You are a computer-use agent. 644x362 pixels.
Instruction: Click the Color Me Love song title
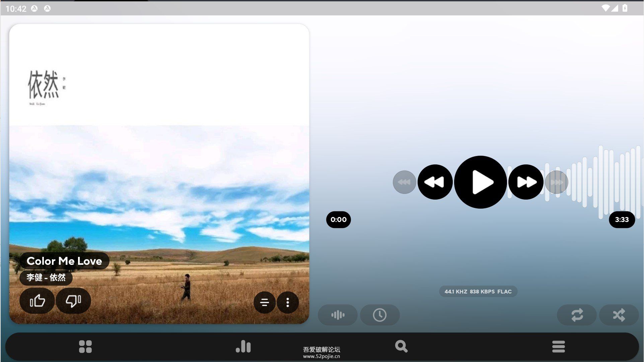64,261
